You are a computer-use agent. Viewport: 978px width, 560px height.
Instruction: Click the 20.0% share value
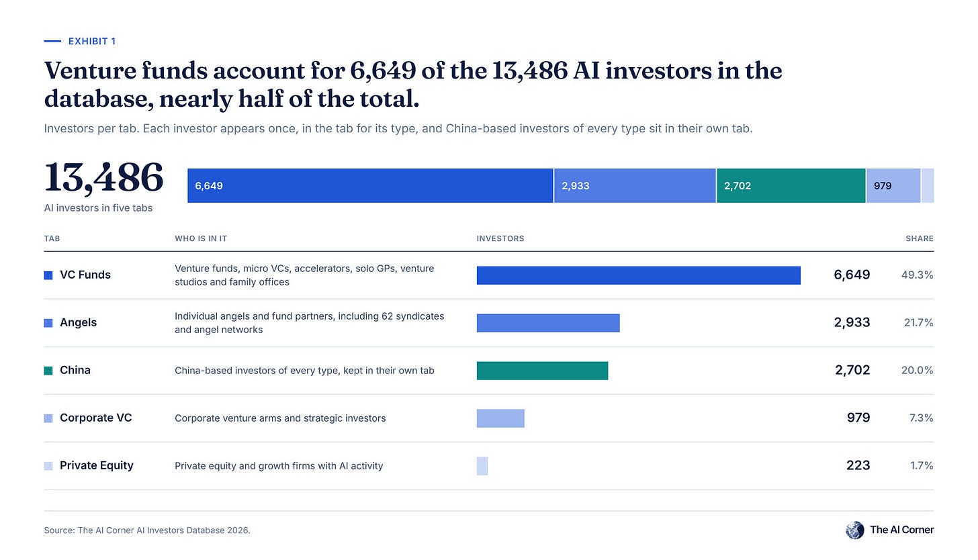pos(918,370)
